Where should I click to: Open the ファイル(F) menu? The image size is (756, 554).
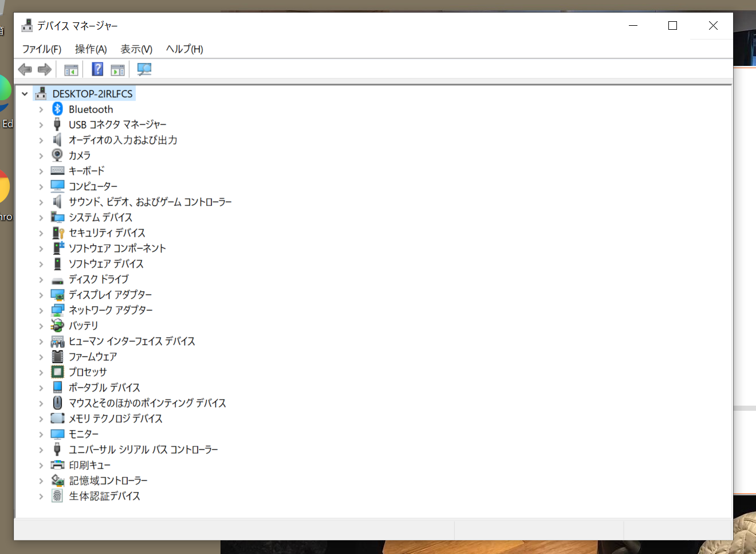coord(42,49)
